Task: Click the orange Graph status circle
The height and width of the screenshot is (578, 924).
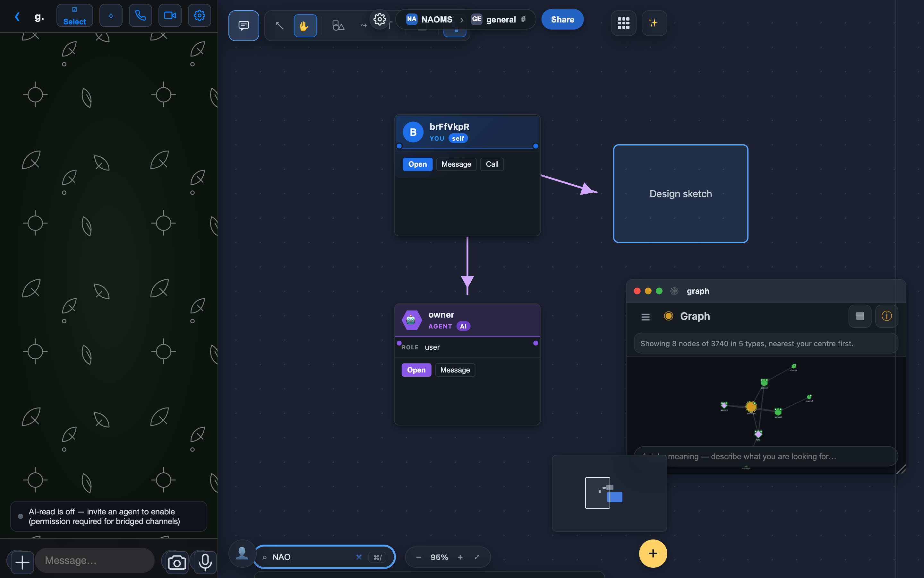Action: [x=669, y=316]
